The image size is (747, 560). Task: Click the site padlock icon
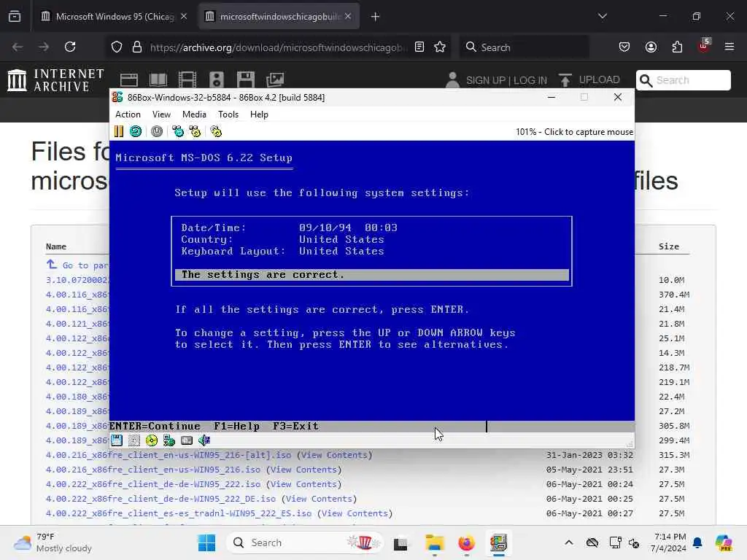(x=137, y=47)
